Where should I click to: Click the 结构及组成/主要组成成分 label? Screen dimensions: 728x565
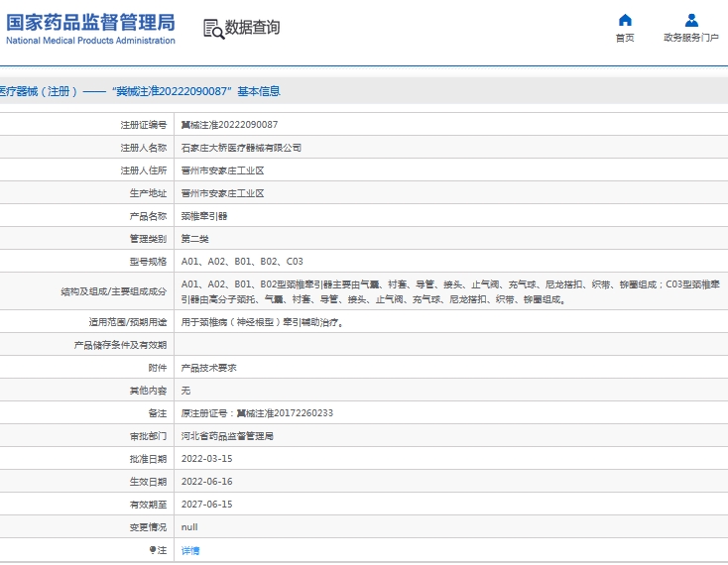pos(114,291)
